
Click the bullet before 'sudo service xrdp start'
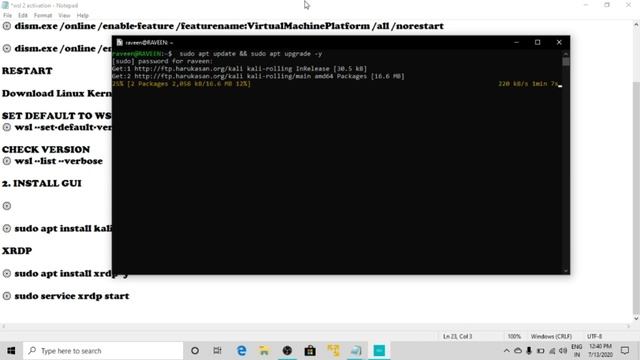coord(7,296)
